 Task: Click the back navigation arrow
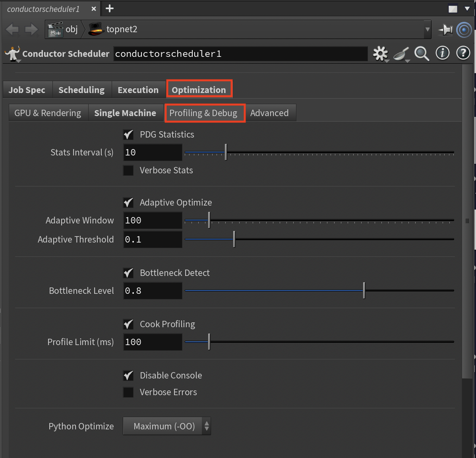(x=12, y=29)
